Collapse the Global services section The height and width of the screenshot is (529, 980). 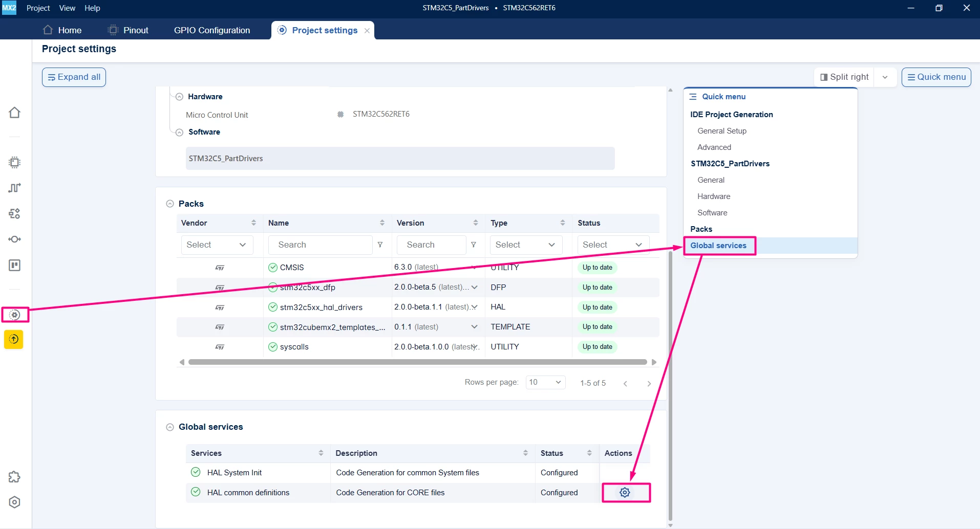[170, 427]
